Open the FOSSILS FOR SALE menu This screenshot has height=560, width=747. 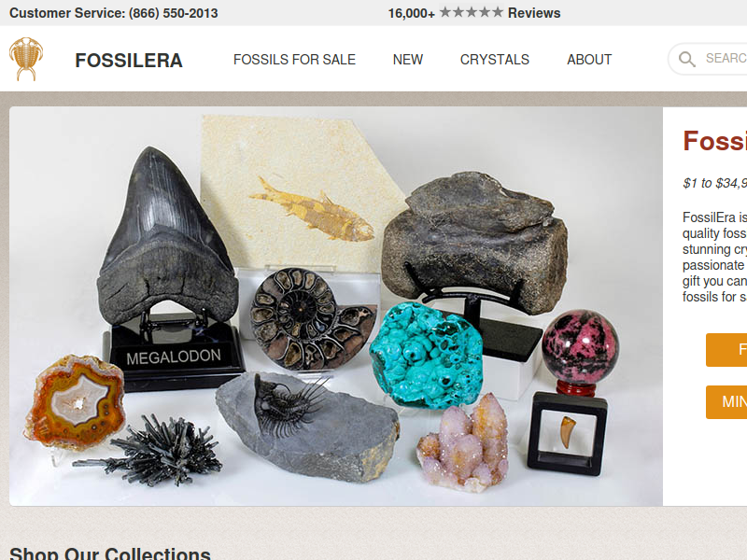tap(294, 60)
